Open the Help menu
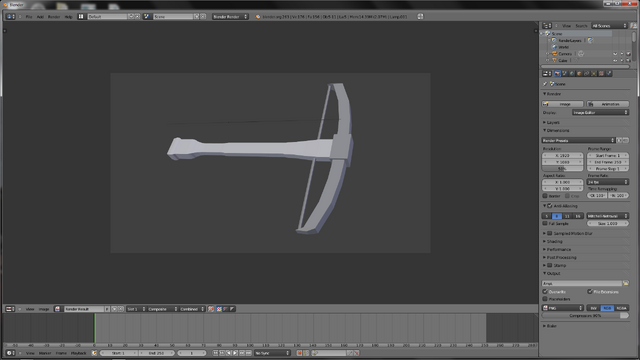This screenshot has height=360, width=640. [69, 17]
